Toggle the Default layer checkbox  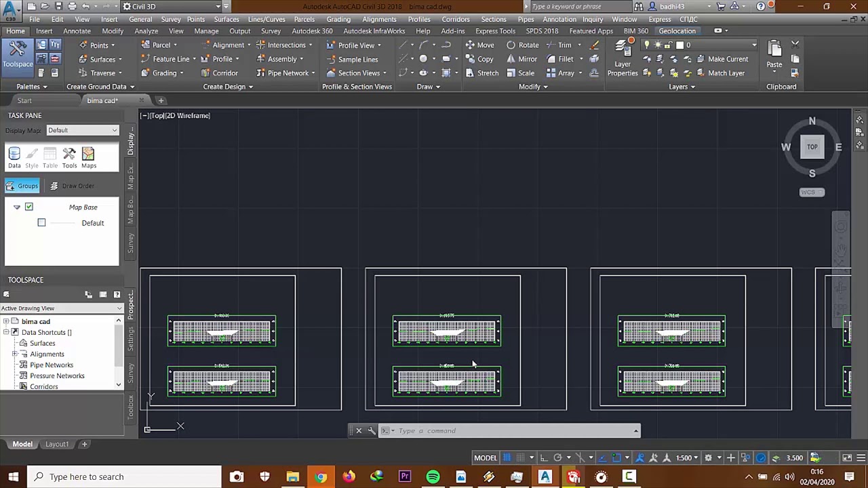point(41,223)
